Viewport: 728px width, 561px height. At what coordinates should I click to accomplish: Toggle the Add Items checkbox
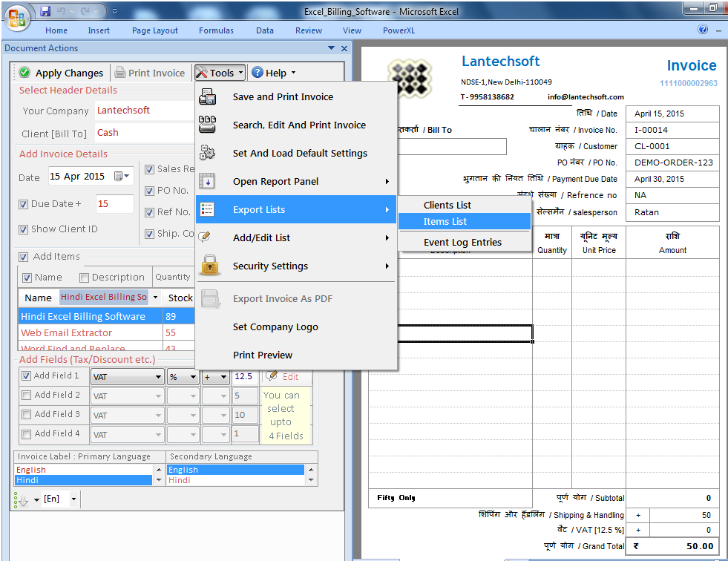(x=24, y=257)
